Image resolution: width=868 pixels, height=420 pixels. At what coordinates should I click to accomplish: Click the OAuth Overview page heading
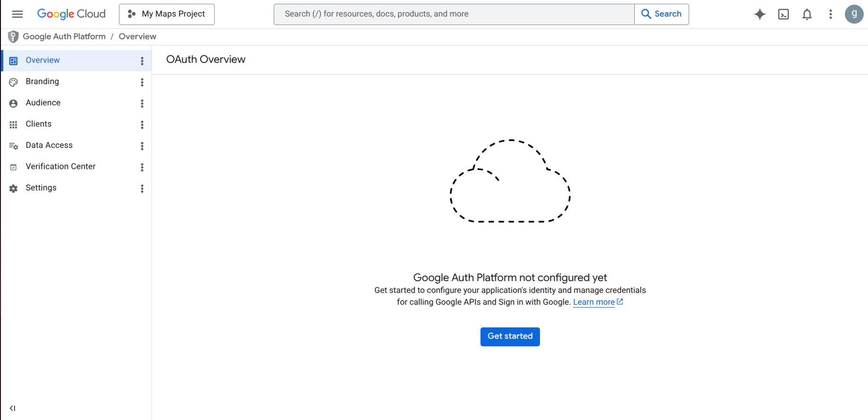coord(206,60)
